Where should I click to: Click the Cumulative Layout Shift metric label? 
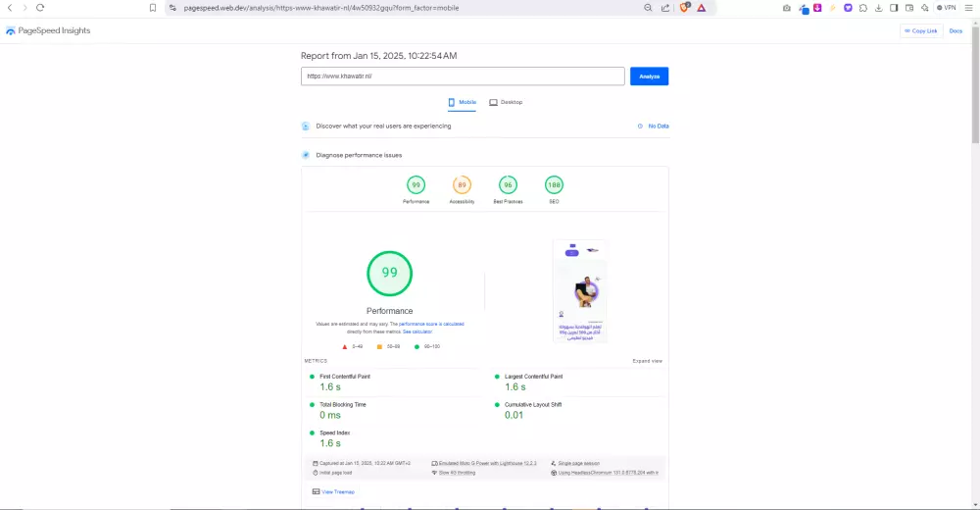click(533, 405)
